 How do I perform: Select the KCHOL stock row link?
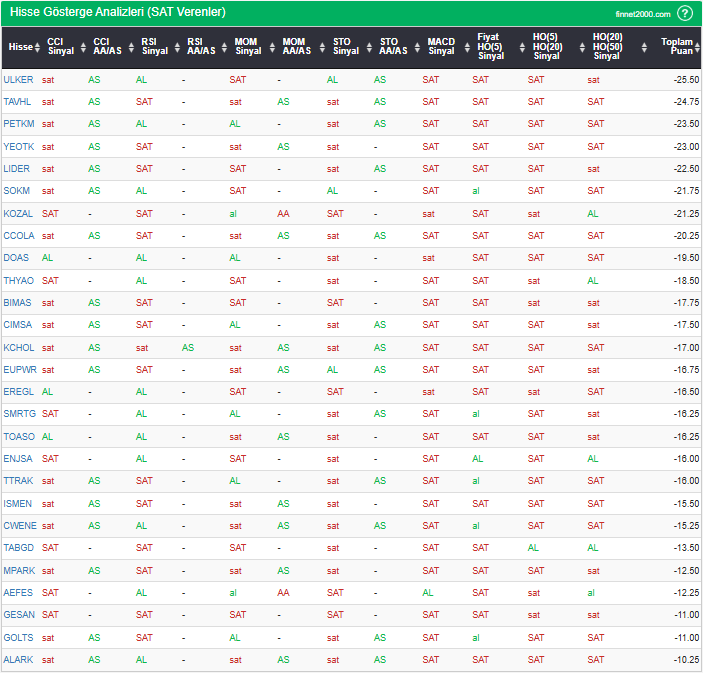pos(18,347)
